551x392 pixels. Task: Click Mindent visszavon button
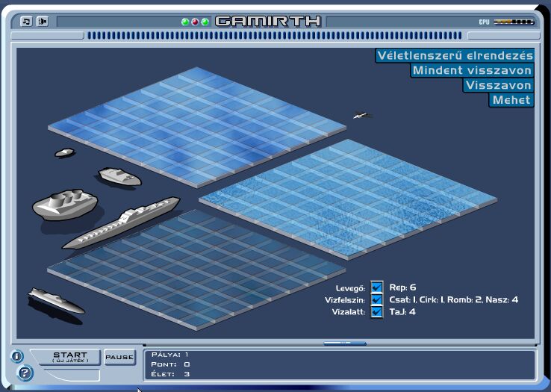pyautogui.click(x=472, y=70)
